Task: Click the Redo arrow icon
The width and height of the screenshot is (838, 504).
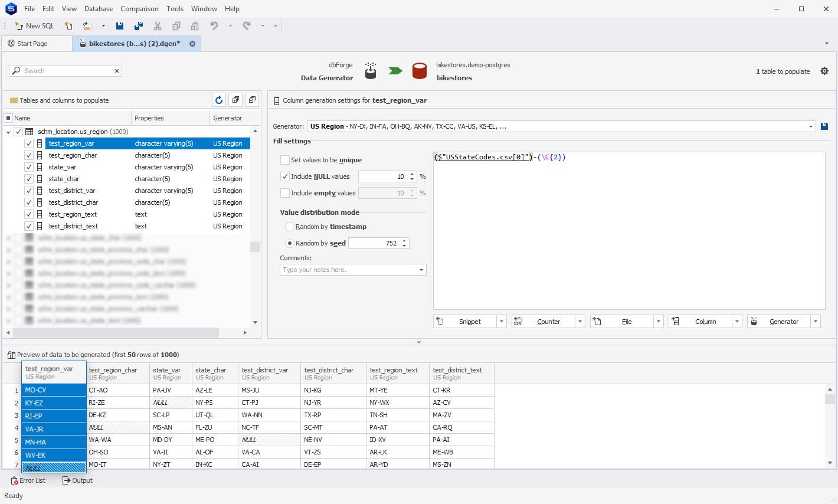Action: 247,26
